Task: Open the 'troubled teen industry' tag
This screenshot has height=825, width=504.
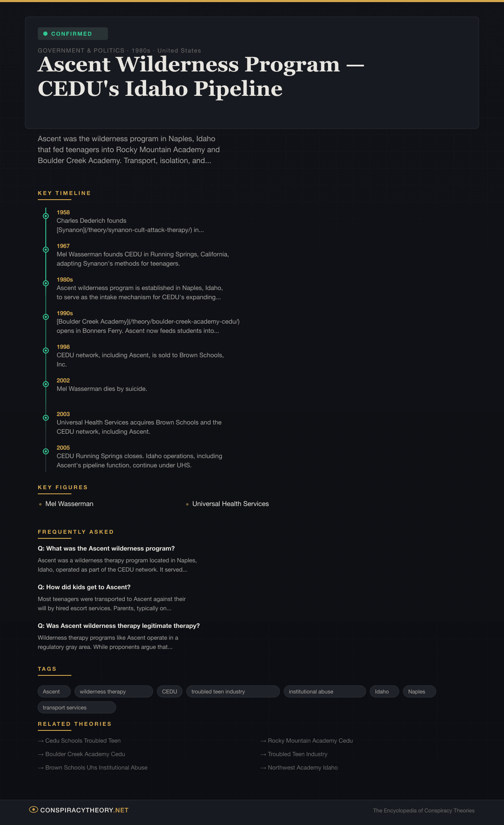Action: [x=233, y=691]
